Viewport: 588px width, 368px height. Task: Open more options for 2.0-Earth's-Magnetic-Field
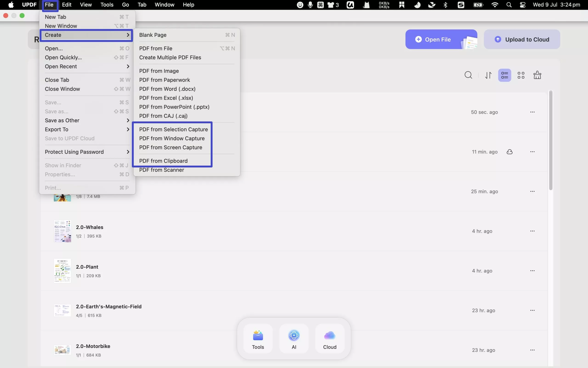click(532, 310)
